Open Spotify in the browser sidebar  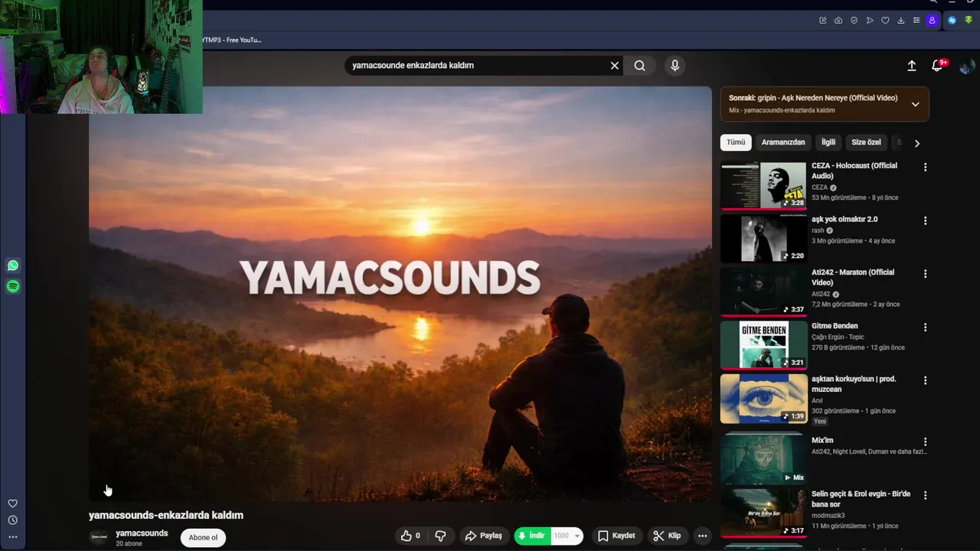(x=13, y=286)
